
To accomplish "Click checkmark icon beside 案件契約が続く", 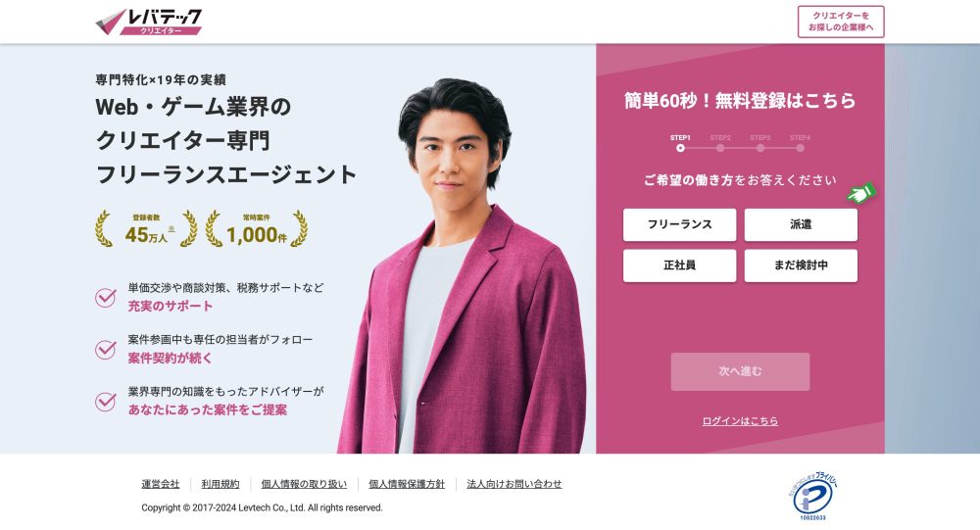I will tap(106, 349).
